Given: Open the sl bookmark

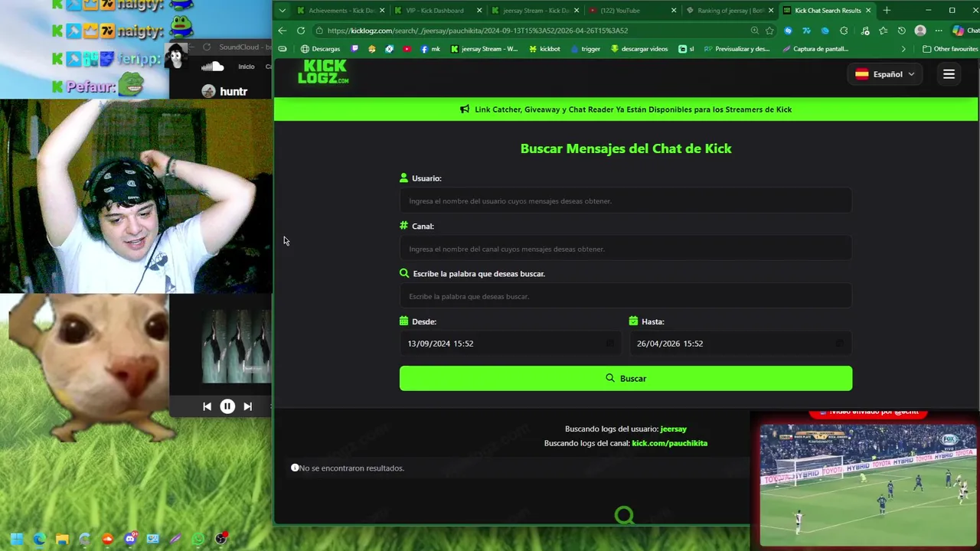Looking at the screenshot, I should [686, 49].
